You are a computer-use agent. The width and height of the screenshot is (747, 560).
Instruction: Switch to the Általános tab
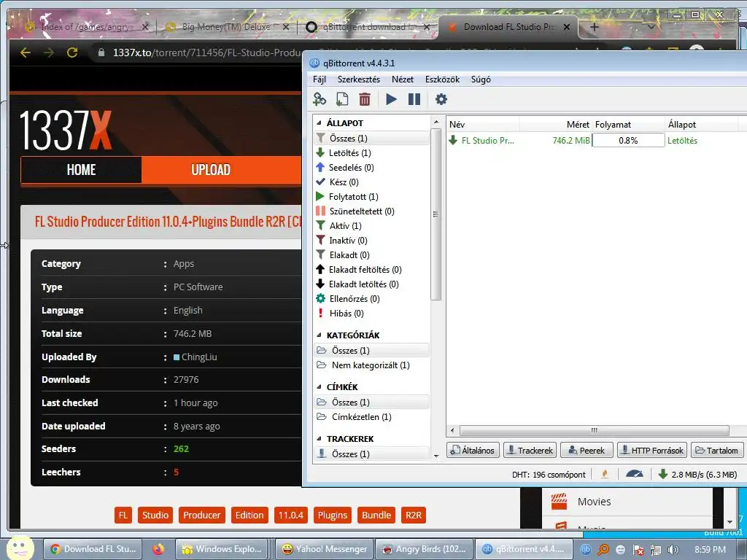pos(473,451)
